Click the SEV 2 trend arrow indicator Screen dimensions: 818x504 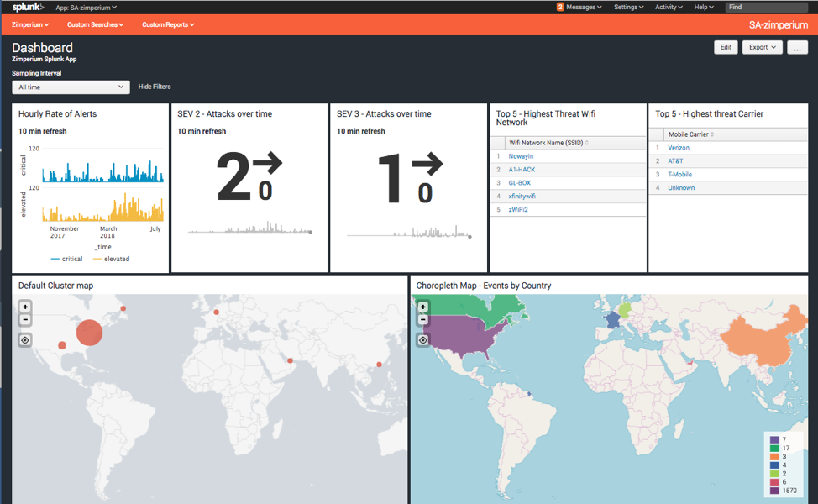point(268,163)
